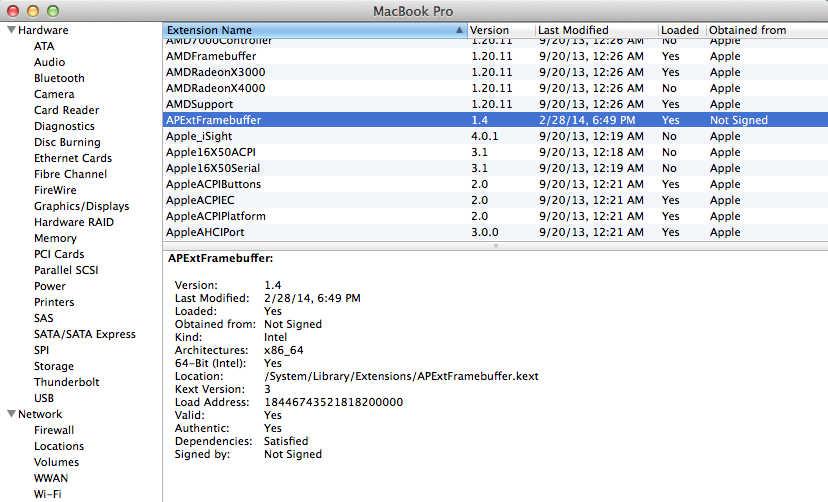Select the Apple16X50ACPI extension row
Viewport: 828px width, 502px height.
click(x=495, y=152)
